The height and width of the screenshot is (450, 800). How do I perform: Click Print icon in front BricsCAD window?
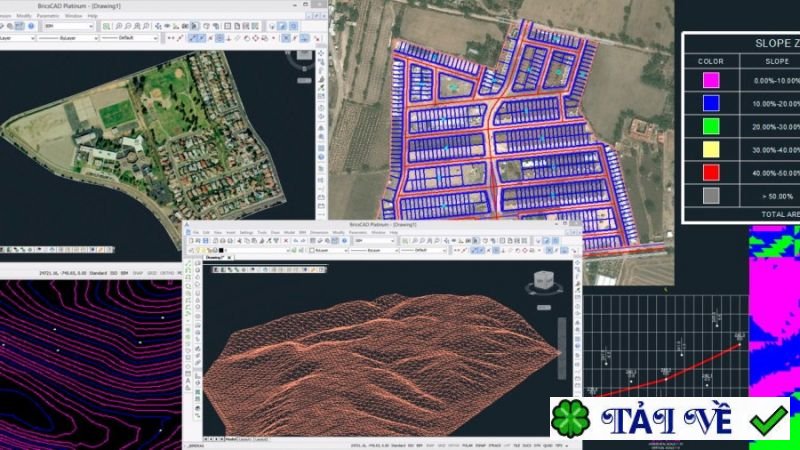point(222,241)
